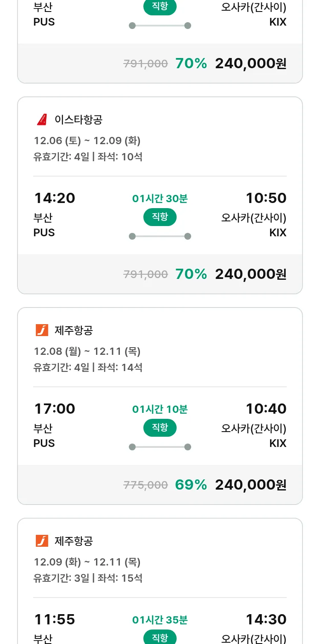Tap the 10:40 arrival time
This screenshot has width=320, height=644.
pyautogui.click(x=266, y=409)
